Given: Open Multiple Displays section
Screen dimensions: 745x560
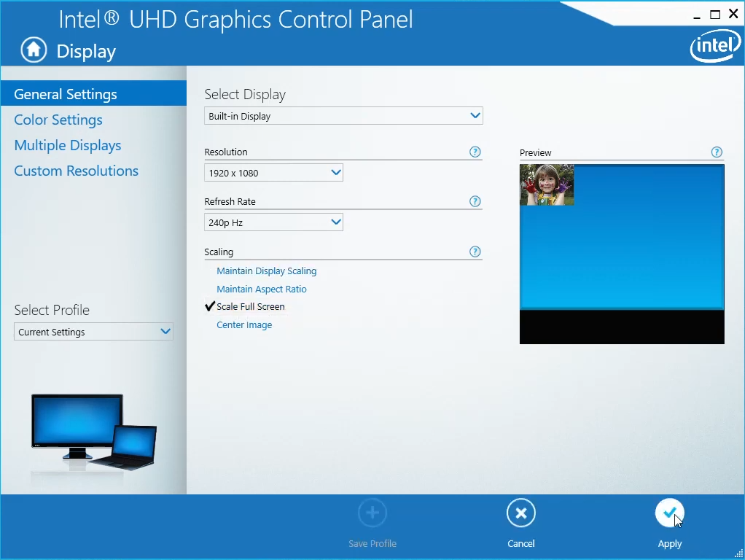Looking at the screenshot, I should pyautogui.click(x=68, y=145).
